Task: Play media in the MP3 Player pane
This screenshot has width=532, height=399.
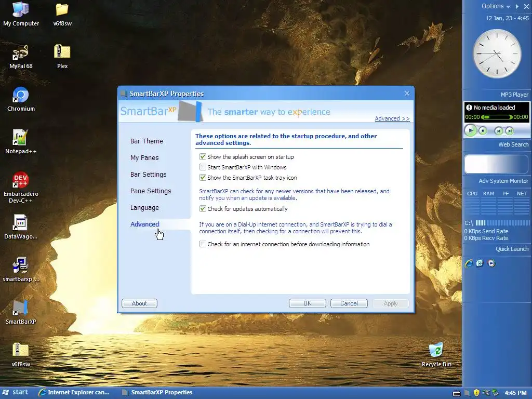Action: pos(471,130)
